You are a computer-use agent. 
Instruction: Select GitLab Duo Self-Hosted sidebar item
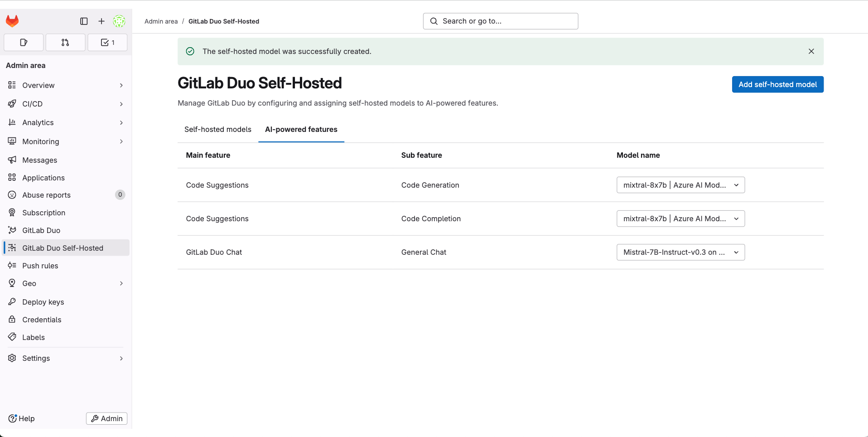66,248
